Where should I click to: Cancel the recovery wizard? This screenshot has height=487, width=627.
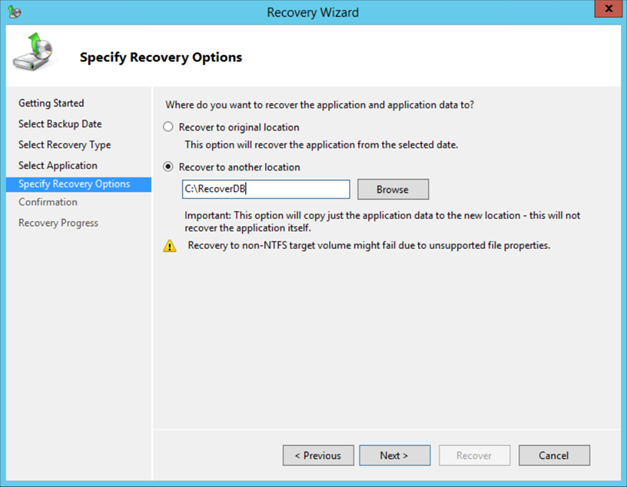553,455
